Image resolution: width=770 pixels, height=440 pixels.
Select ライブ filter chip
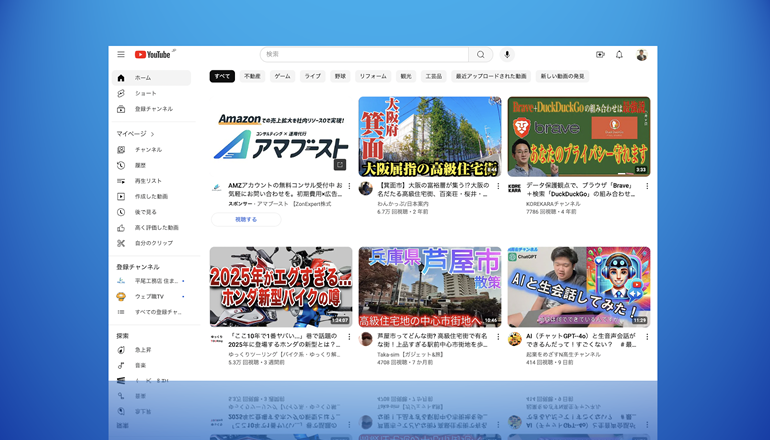pos(312,76)
